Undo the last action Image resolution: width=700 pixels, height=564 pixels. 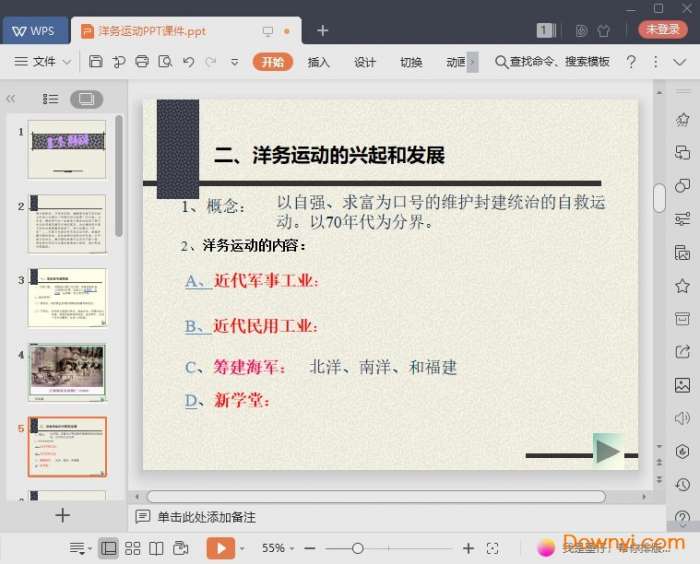(188, 62)
